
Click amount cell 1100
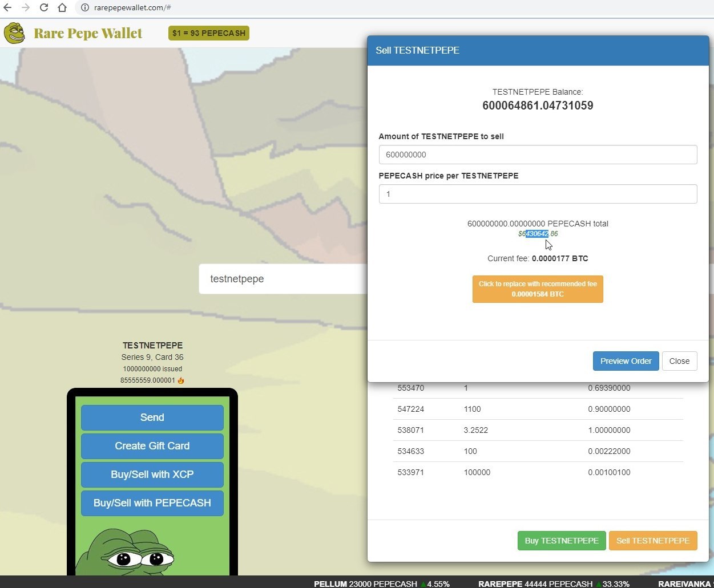coord(472,409)
